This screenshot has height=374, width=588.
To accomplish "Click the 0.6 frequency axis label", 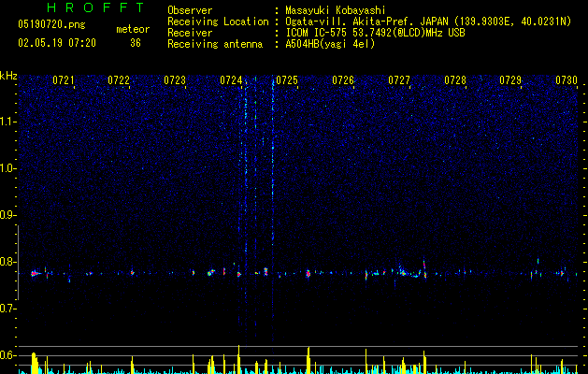I will tap(7, 355).
